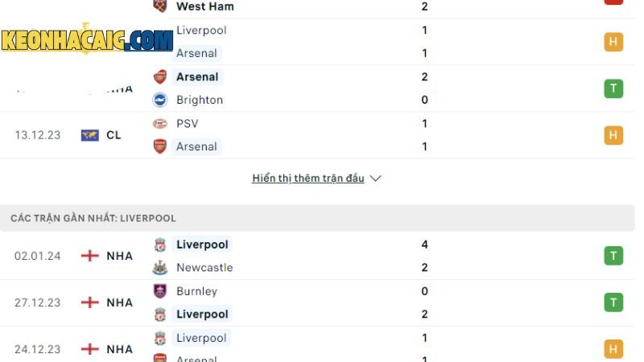Open the 'Hiển thị thêm trận đấu' link
This screenshot has height=362, width=644.
308,179
